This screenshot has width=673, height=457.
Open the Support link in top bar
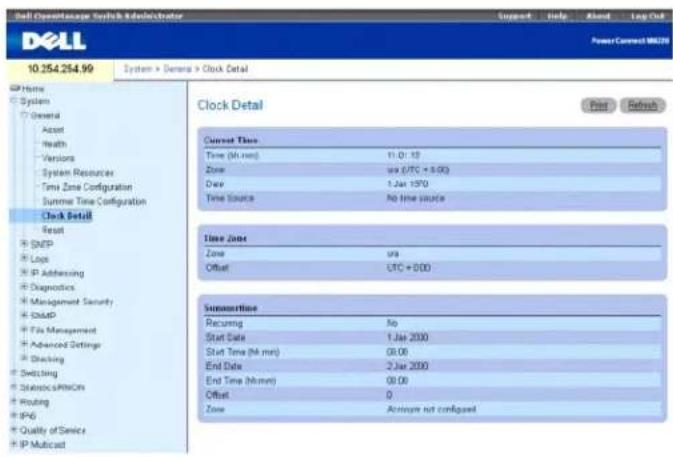[x=514, y=16]
